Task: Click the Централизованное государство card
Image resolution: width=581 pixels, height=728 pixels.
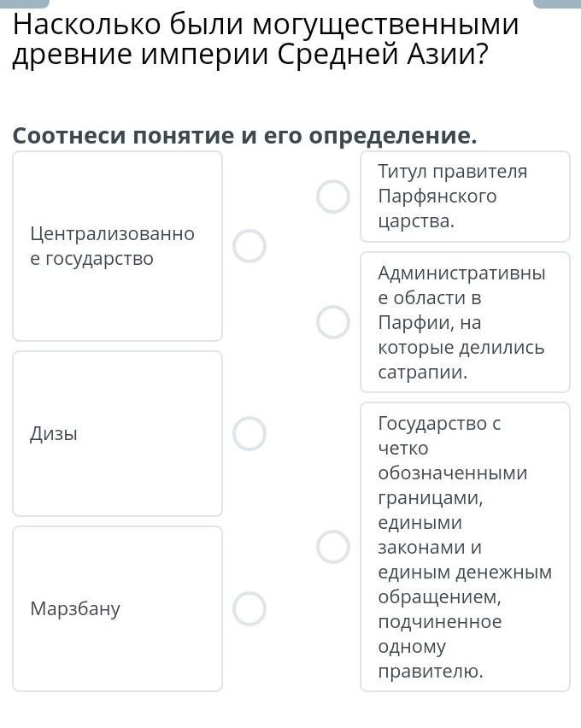Action: tap(118, 246)
